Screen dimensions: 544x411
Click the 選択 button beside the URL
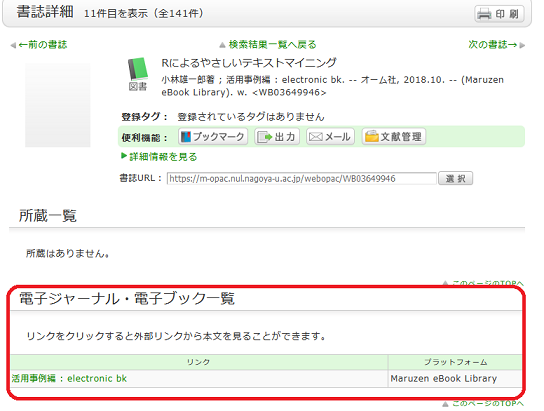tap(455, 179)
